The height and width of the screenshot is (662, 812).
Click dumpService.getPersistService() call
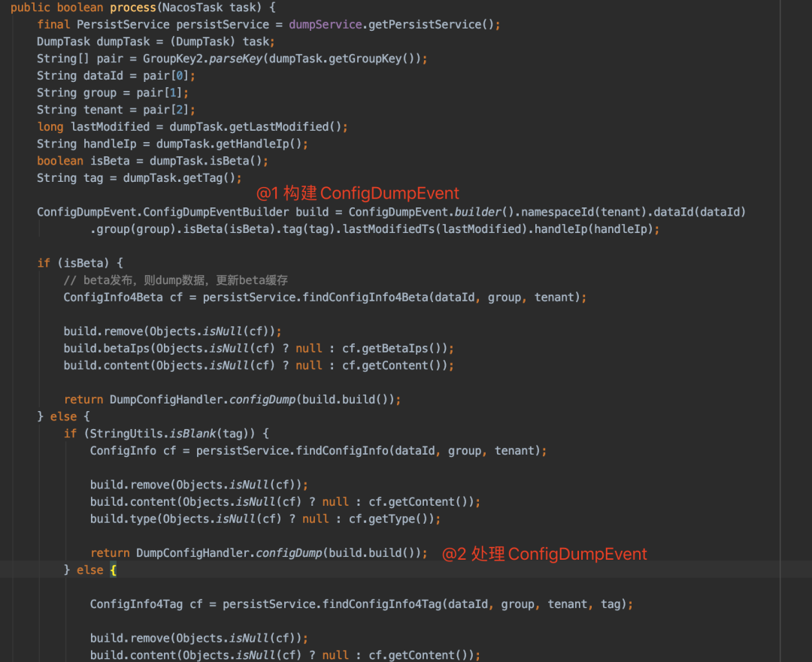tap(391, 25)
